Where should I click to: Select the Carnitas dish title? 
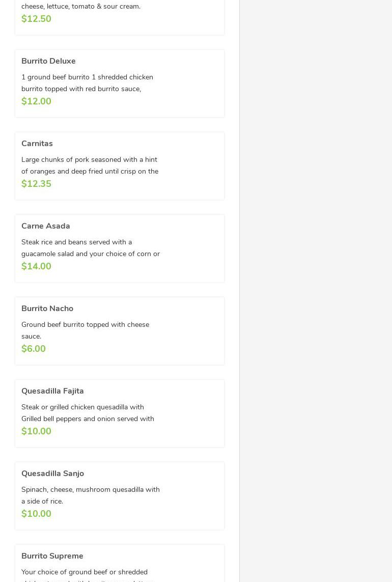click(x=37, y=144)
